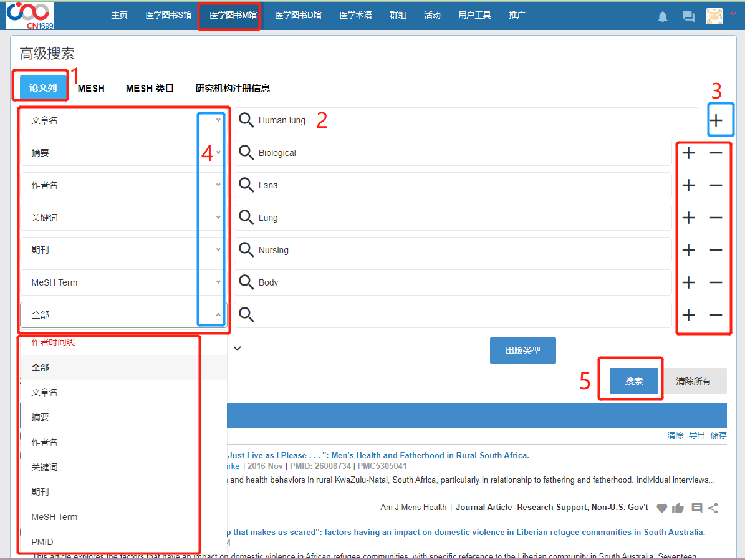Image resolution: width=745 pixels, height=560 pixels.
Task: Click thumbs-up icon on first result
Action: point(678,508)
